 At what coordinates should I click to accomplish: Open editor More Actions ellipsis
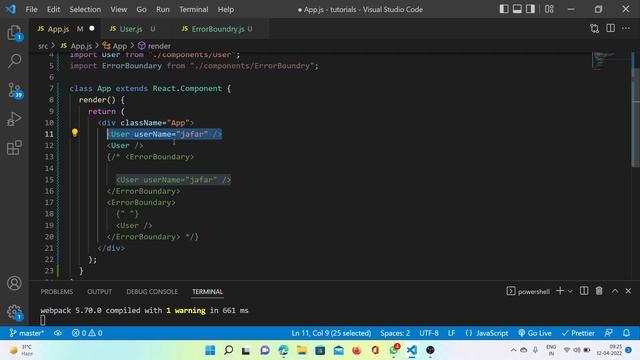[626, 28]
